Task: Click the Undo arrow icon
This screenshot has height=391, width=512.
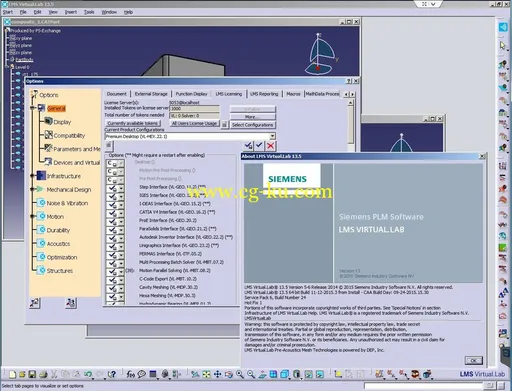Action: point(88,374)
